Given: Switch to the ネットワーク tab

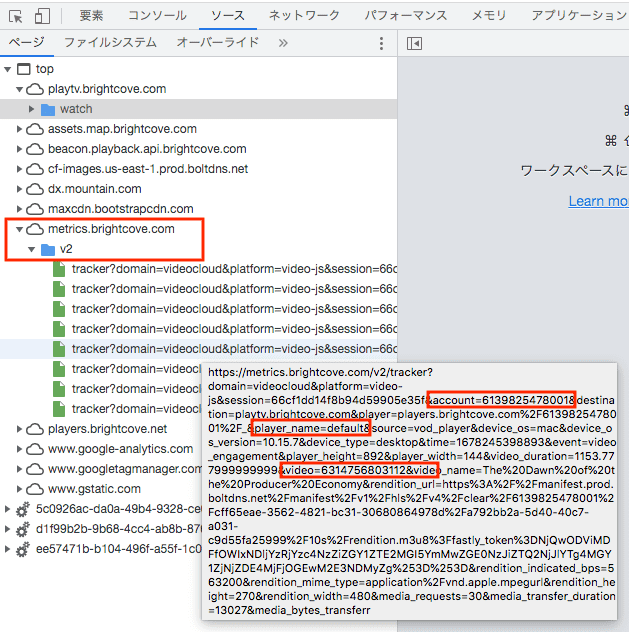Looking at the screenshot, I should pyautogui.click(x=304, y=16).
